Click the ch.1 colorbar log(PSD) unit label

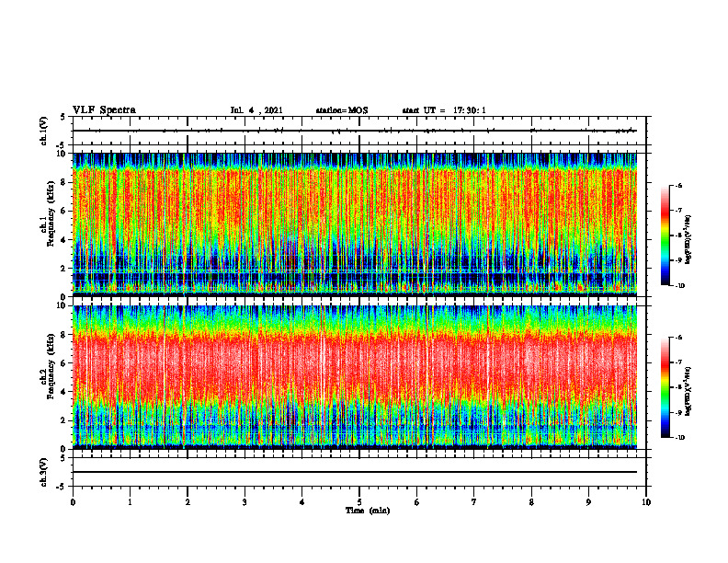click(689, 239)
